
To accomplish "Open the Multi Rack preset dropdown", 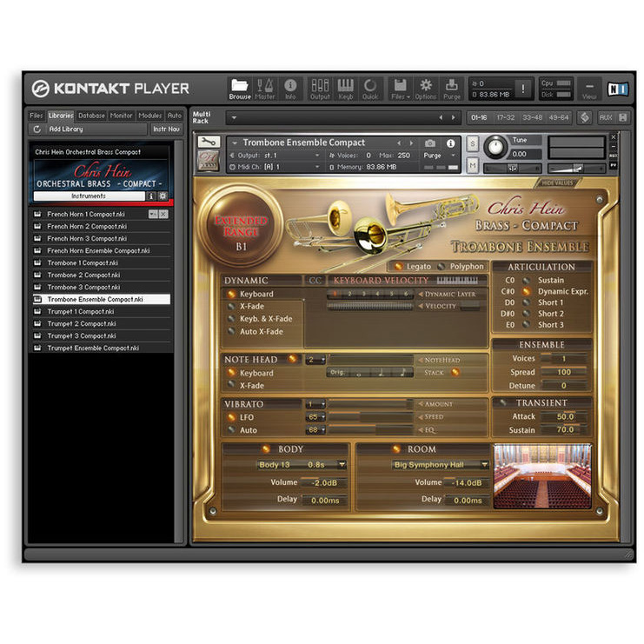I will click(x=234, y=118).
